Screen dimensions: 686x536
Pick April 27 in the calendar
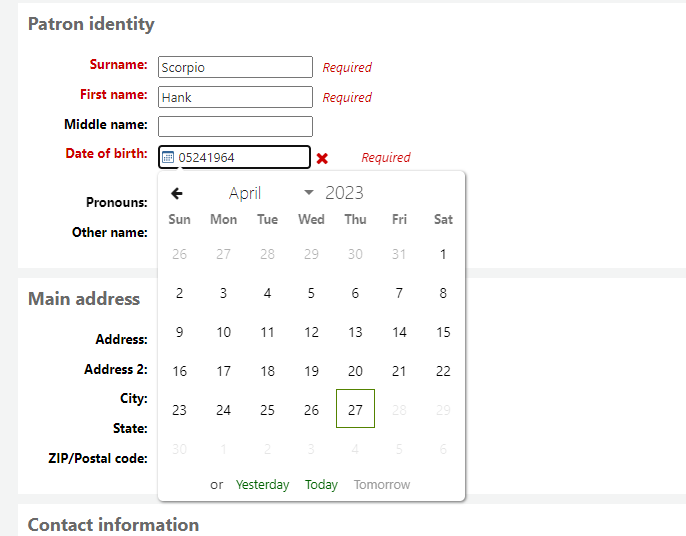point(355,409)
